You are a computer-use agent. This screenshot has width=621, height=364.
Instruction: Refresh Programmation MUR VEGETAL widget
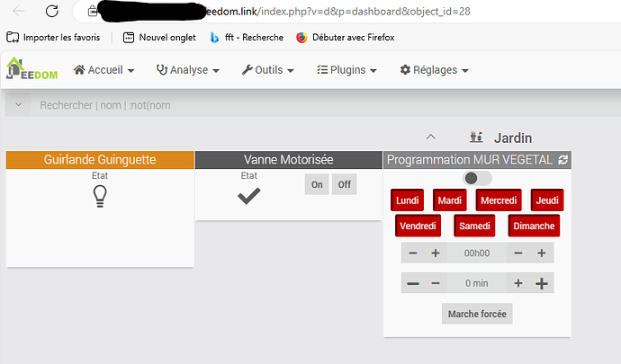pyautogui.click(x=562, y=160)
